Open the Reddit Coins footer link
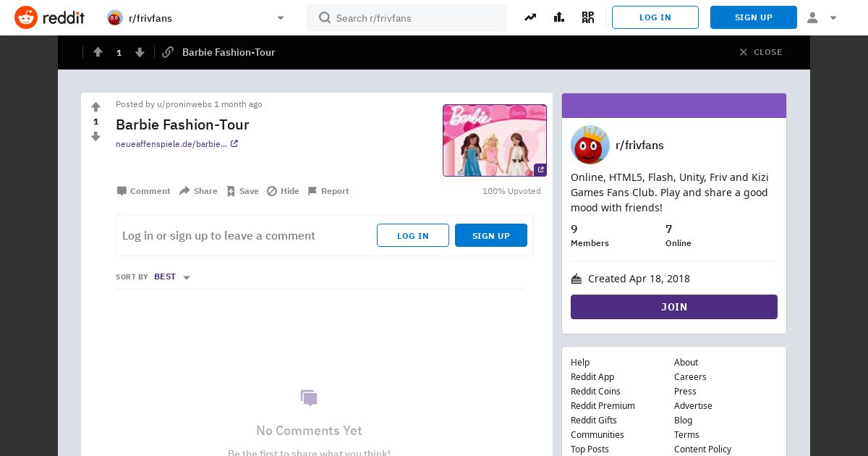Viewport: 868px width, 456px height. [595, 391]
